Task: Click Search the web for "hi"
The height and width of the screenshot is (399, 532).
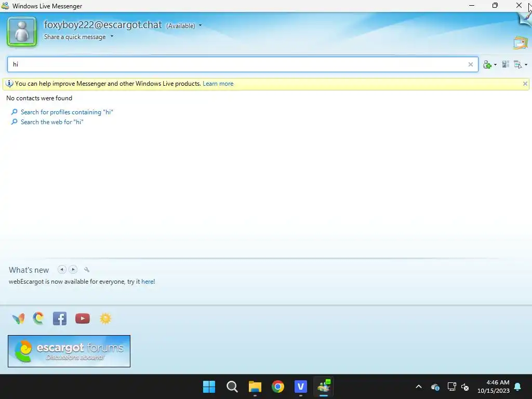Action: pyautogui.click(x=52, y=122)
